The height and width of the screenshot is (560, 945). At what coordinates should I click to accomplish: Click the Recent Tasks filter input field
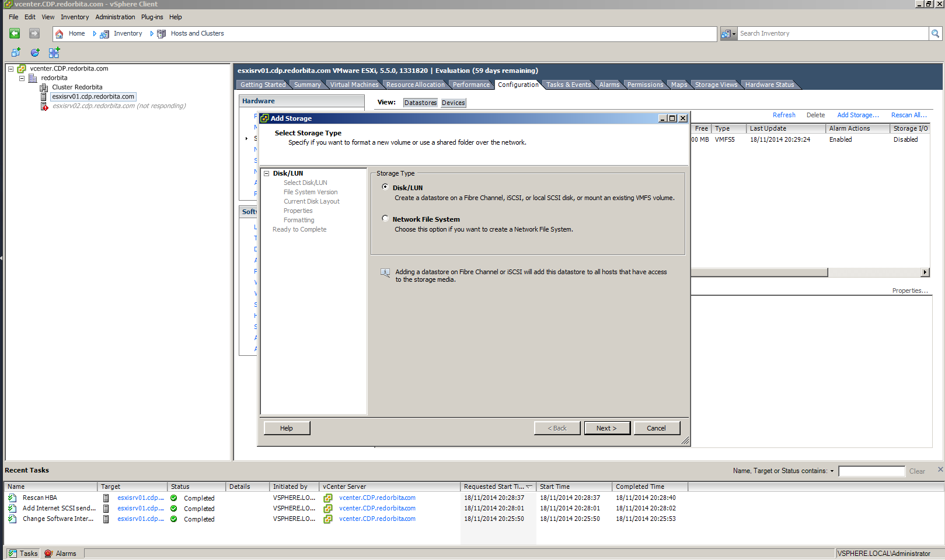tap(871, 471)
